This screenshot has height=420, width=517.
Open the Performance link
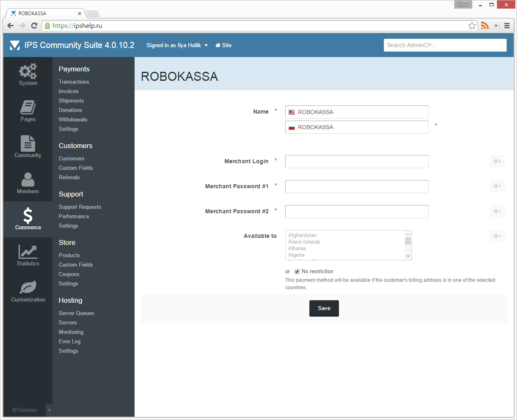pyautogui.click(x=74, y=216)
